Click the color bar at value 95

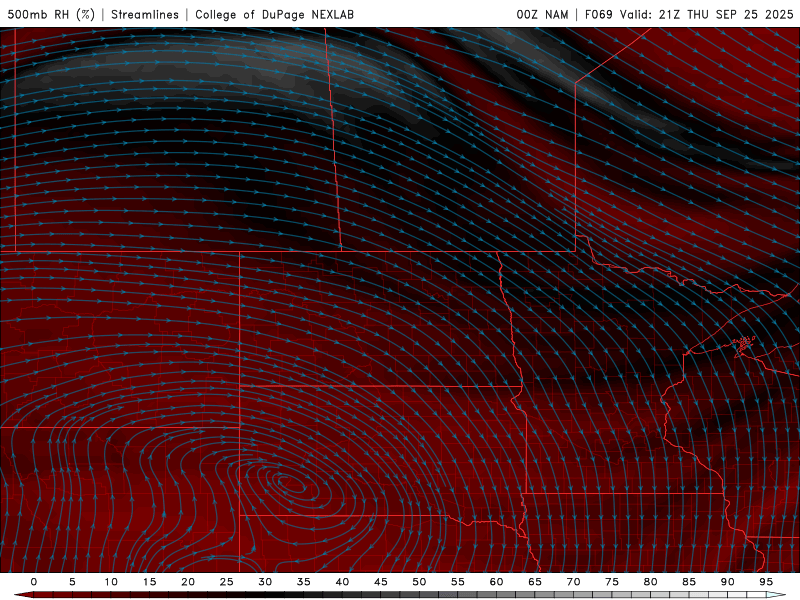point(766,595)
